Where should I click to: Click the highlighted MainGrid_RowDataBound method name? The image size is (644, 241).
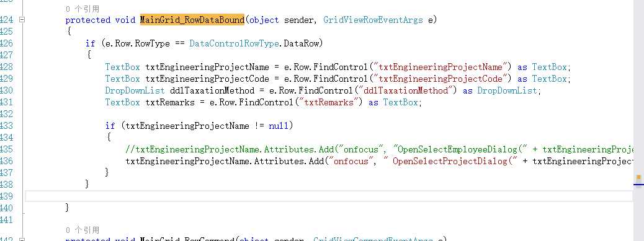point(192,20)
